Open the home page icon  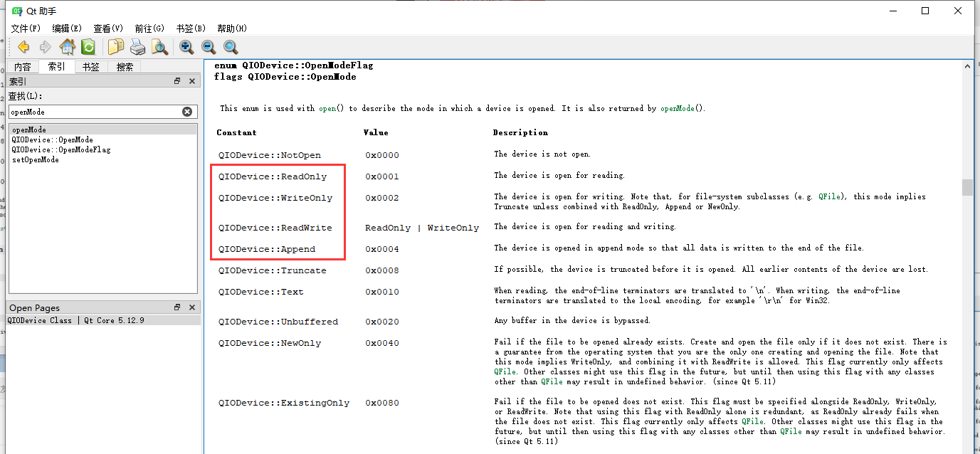click(x=68, y=47)
